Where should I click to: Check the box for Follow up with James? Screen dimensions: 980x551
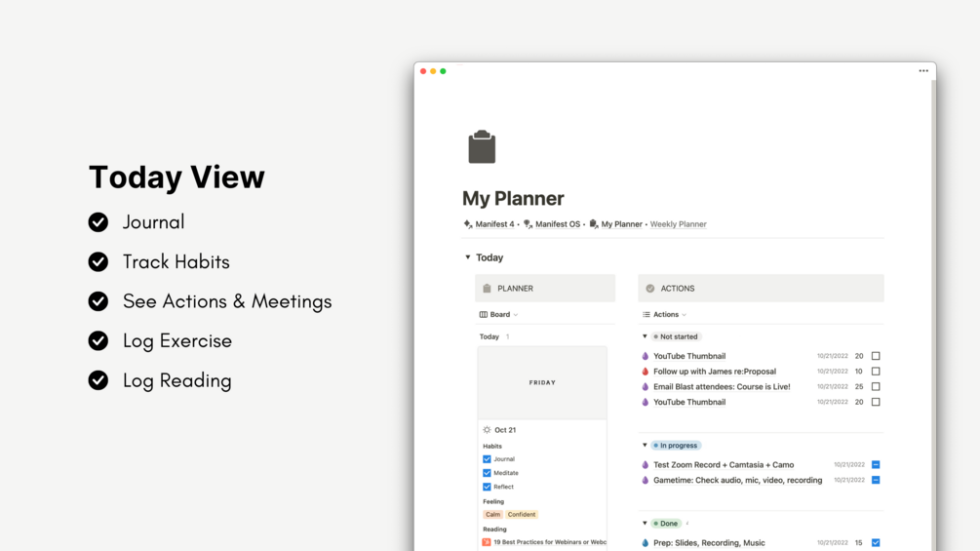(x=876, y=372)
